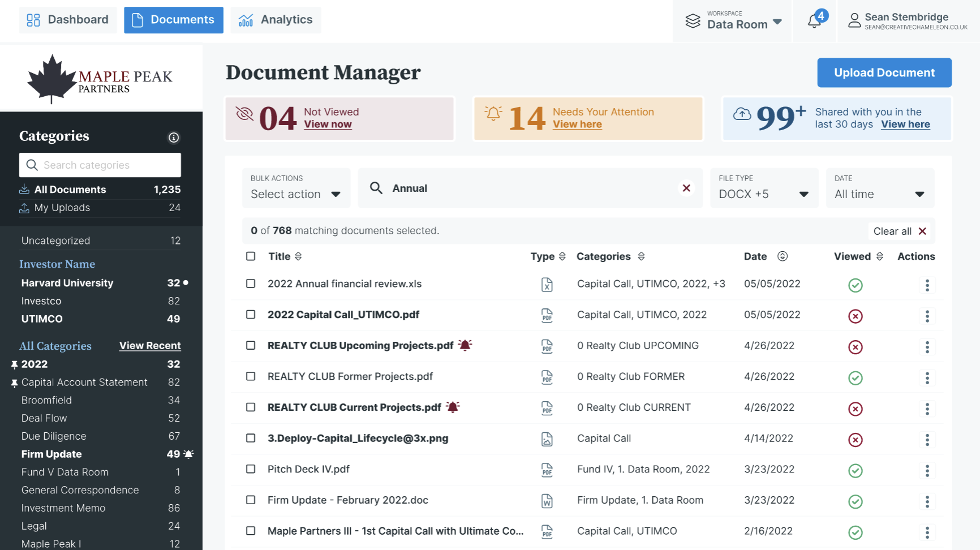Click Word file icon of Firm Update February 2022
This screenshot has width=980, height=550.
547,501
